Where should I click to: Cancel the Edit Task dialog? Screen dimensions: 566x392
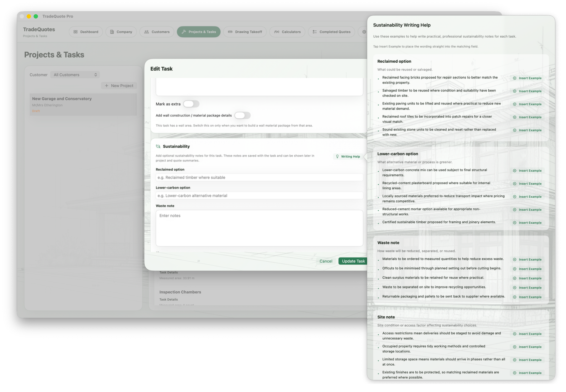point(326,261)
